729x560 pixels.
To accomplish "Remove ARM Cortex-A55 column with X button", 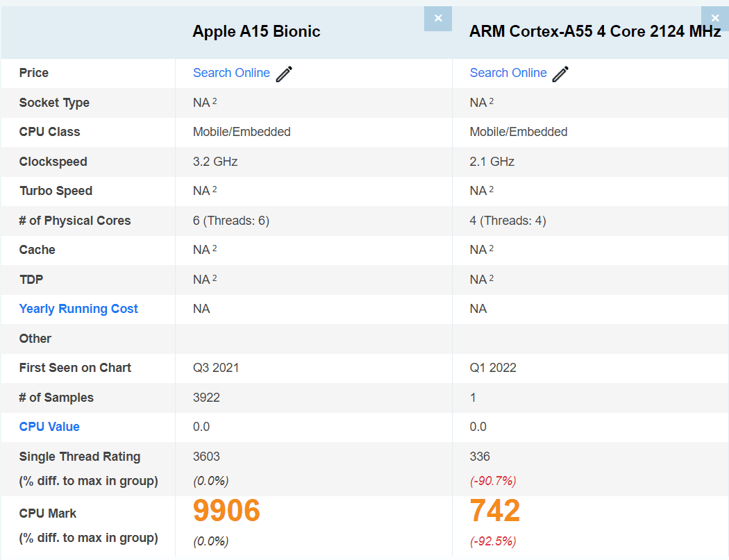I will 715,19.
